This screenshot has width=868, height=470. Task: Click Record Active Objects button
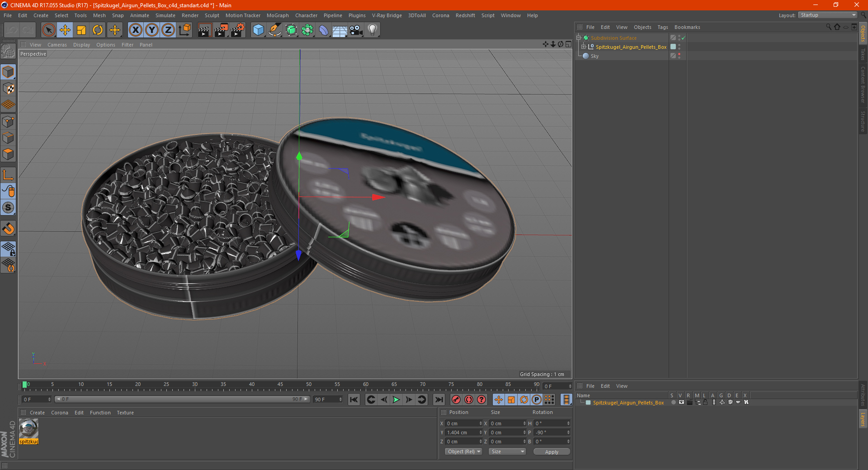pos(456,399)
